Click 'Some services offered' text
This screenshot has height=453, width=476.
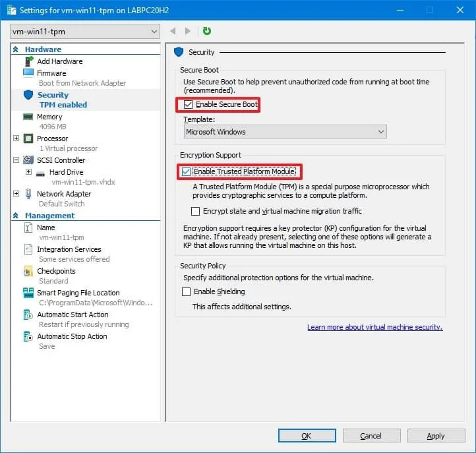point(74,259)
